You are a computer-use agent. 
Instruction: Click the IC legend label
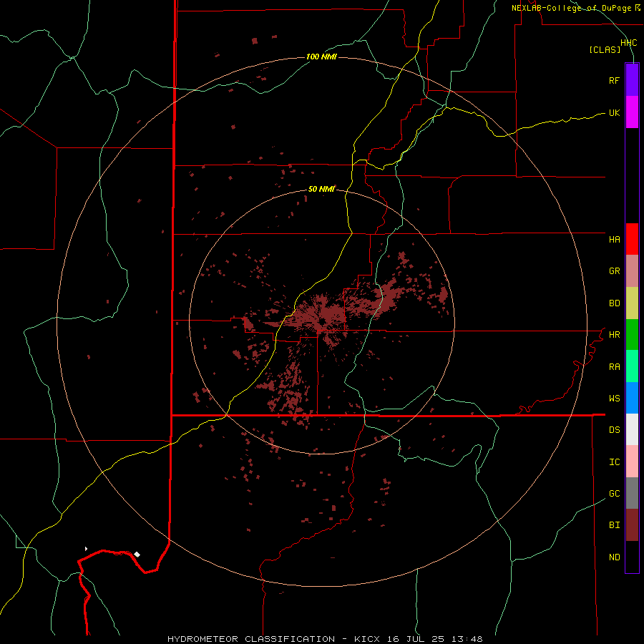tap(614, 462)
